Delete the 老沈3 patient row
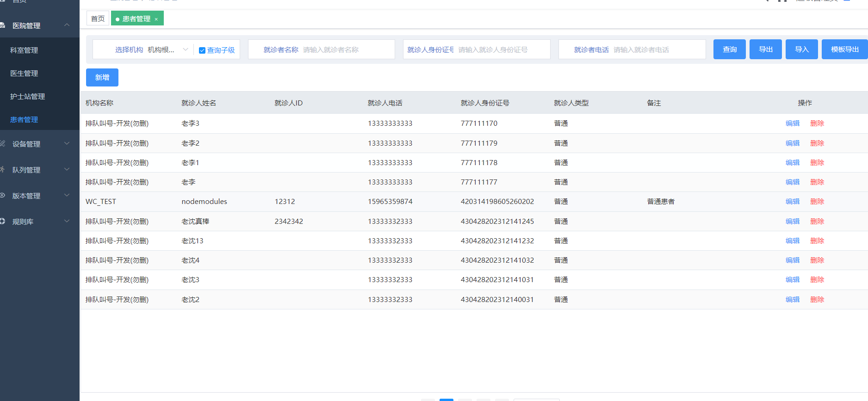This screenshot has width=868, height=401. [x=817, y=280]
